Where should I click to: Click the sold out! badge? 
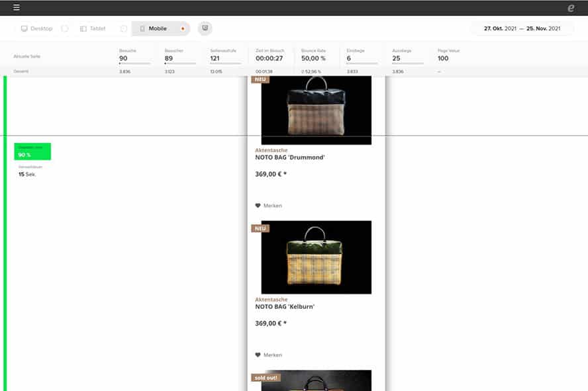[266, 378]
